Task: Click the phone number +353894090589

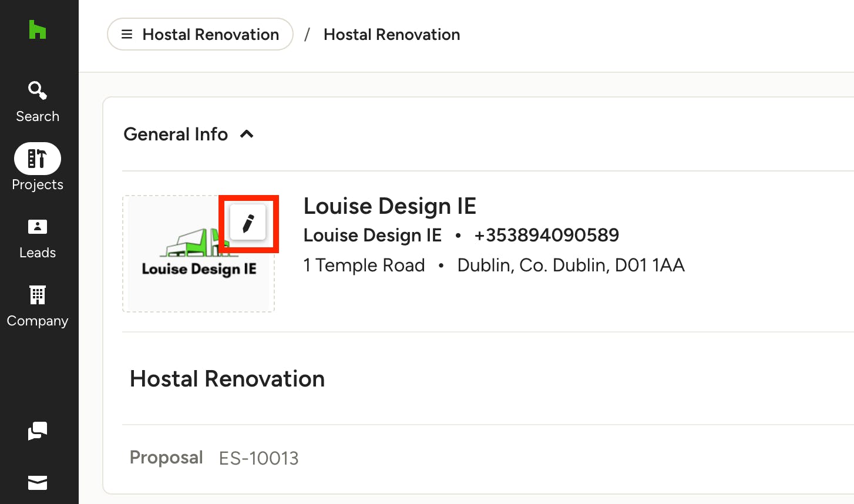Action: (546, 235)
